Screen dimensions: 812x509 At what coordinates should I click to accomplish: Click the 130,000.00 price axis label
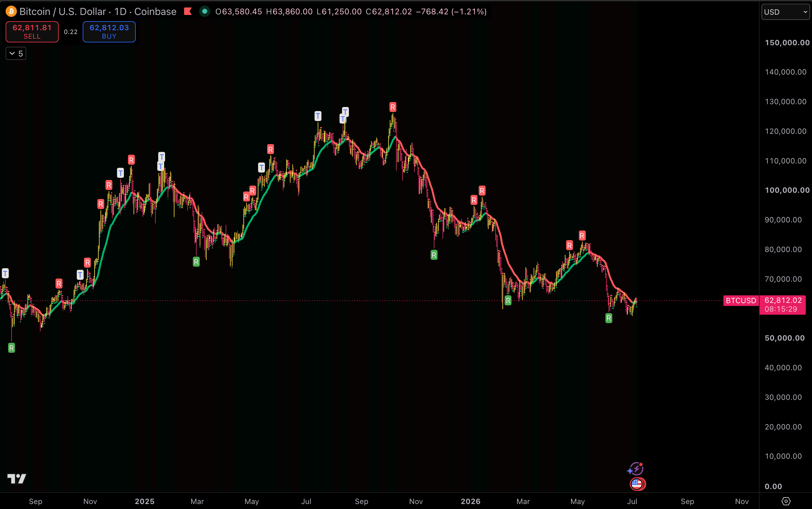(785, 101)
